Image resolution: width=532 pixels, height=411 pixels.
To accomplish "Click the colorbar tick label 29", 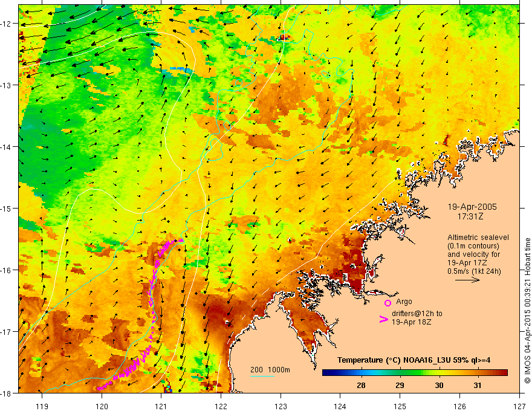I will [x=400, y=385].
